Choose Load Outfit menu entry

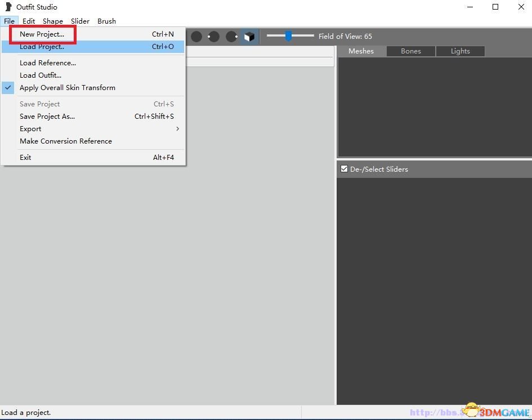coord(93,75)
